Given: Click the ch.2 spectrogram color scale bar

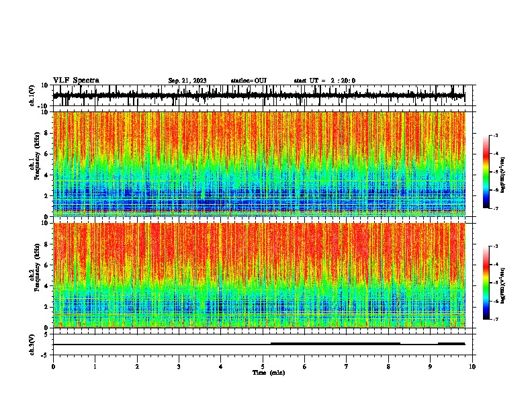Looking at the screenshot, I should pyautogui.click(x=486, y=283).
